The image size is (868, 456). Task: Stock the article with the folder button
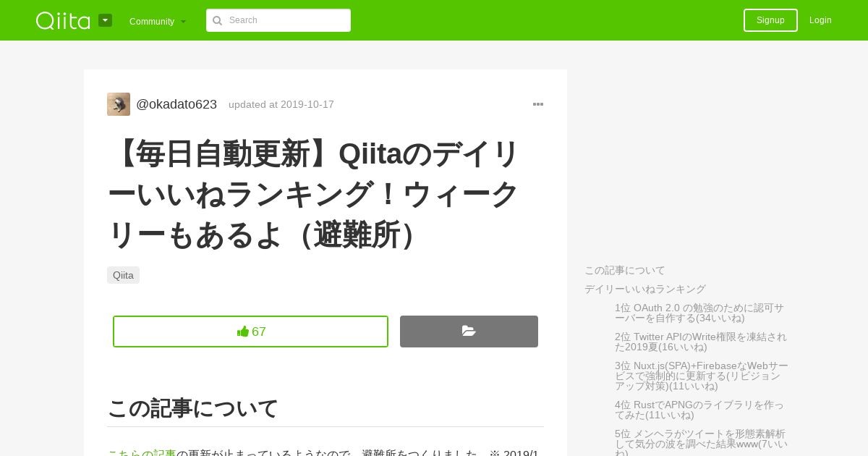[469, 332]
